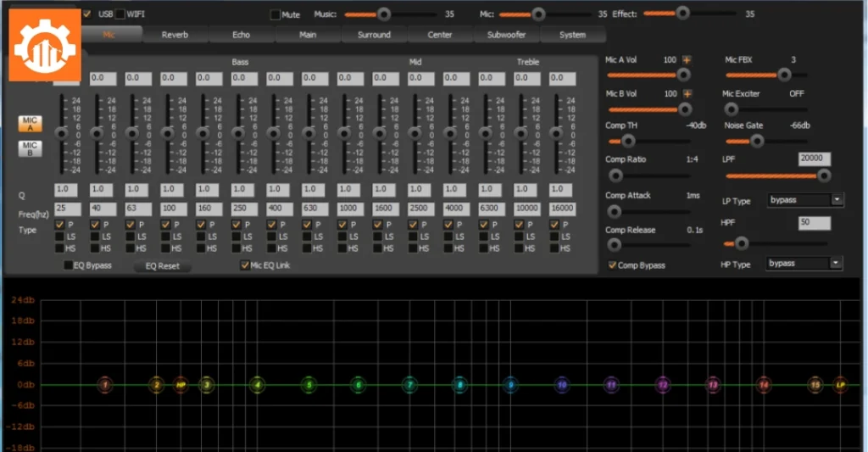Open the HP Type dropdown

837,264
